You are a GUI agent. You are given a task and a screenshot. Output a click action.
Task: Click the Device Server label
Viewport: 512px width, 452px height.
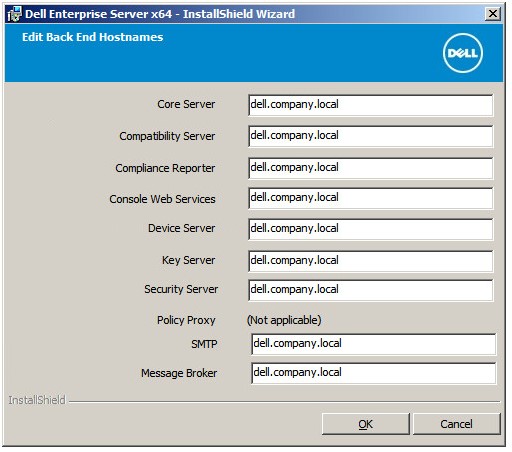click(181, 228)
